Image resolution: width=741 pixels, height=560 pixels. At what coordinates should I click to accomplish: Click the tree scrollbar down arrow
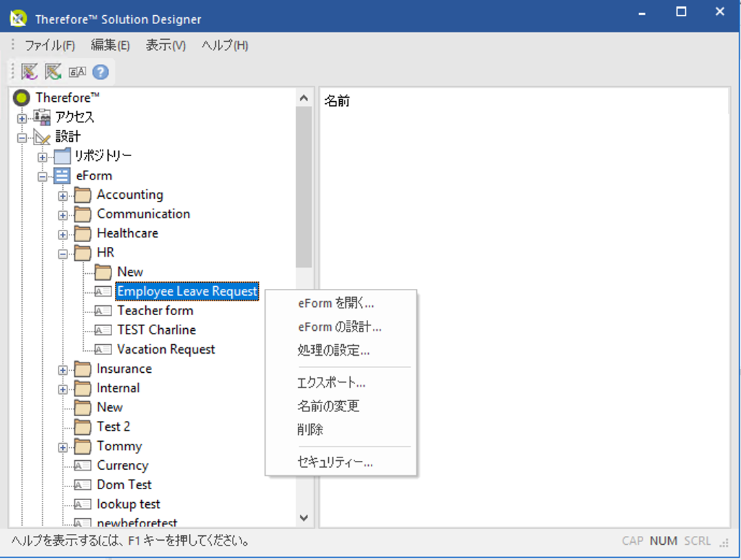(x=304, y=518)
